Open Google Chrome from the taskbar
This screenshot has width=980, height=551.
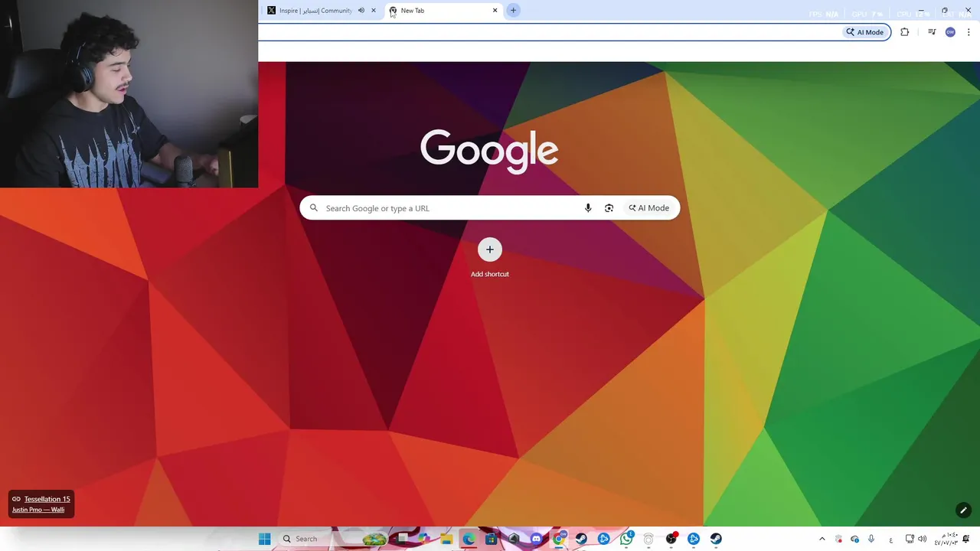(x=559, y=539)
